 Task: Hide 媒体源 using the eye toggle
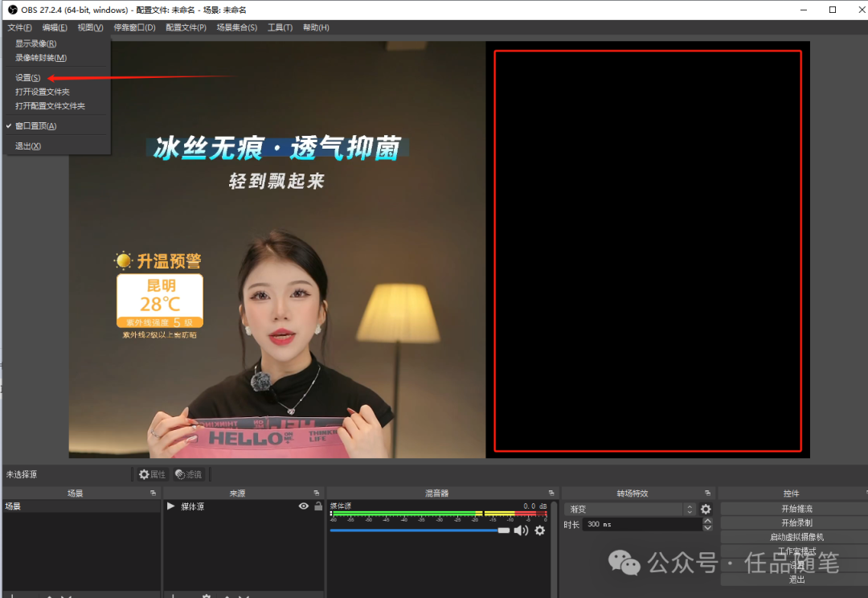click(303, 506)
